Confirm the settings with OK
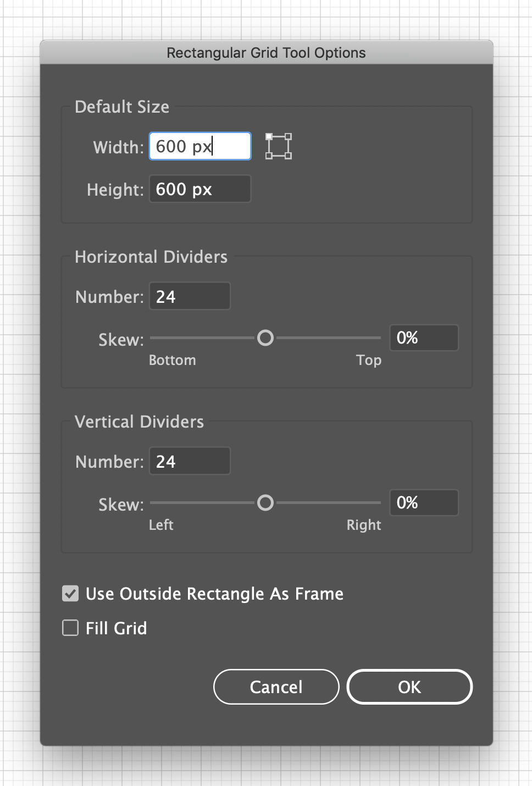The width and height of the screenshot is (532, 786). point(409,687)
